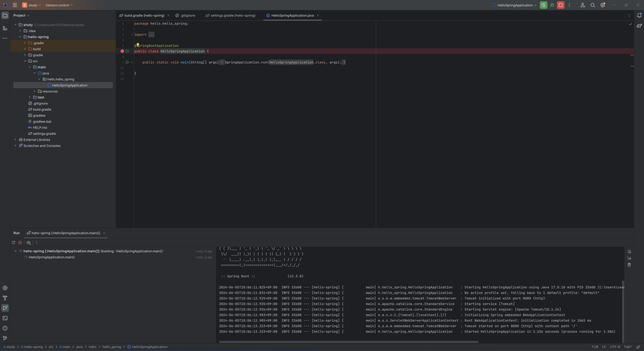Open the Gradle tool window icon on right sidebar
The image size is (644, 351).
[x=639, y=26]
